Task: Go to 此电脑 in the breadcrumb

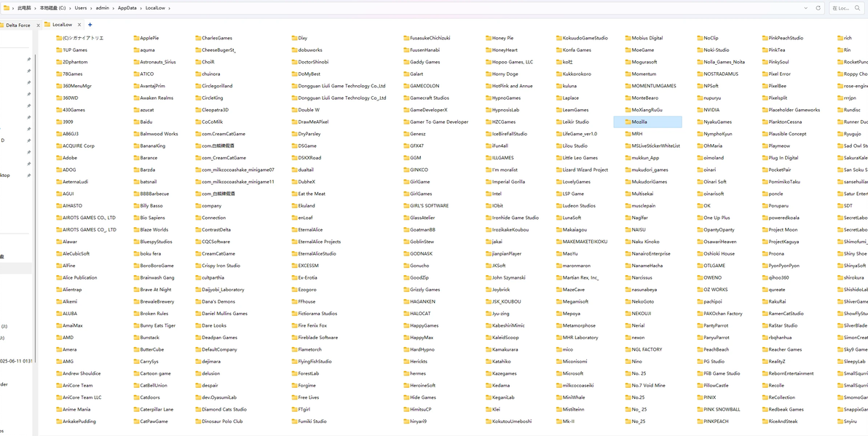Action: (24, 8)
